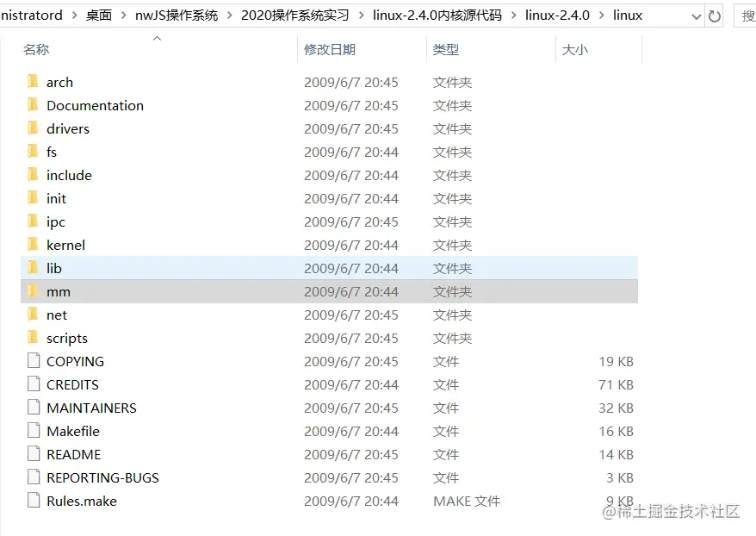Click the Documentation folder icon

33,104
